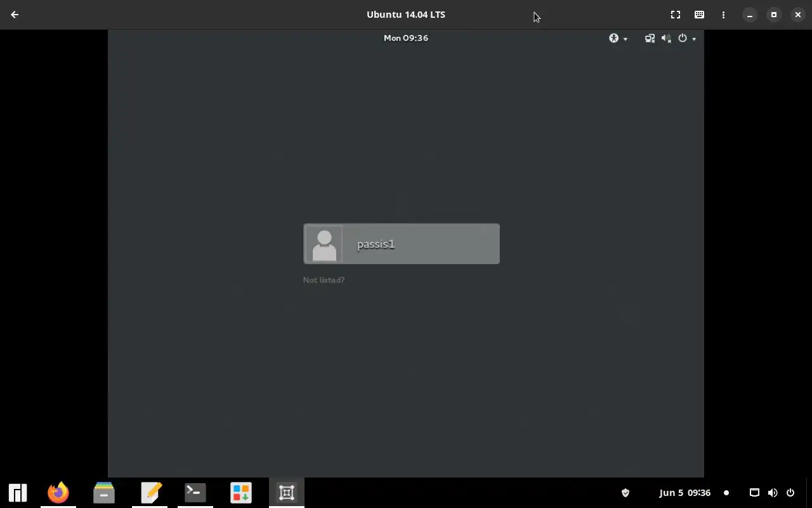Open host volume tray icon

pyautogui.click(x=773, y=493)
